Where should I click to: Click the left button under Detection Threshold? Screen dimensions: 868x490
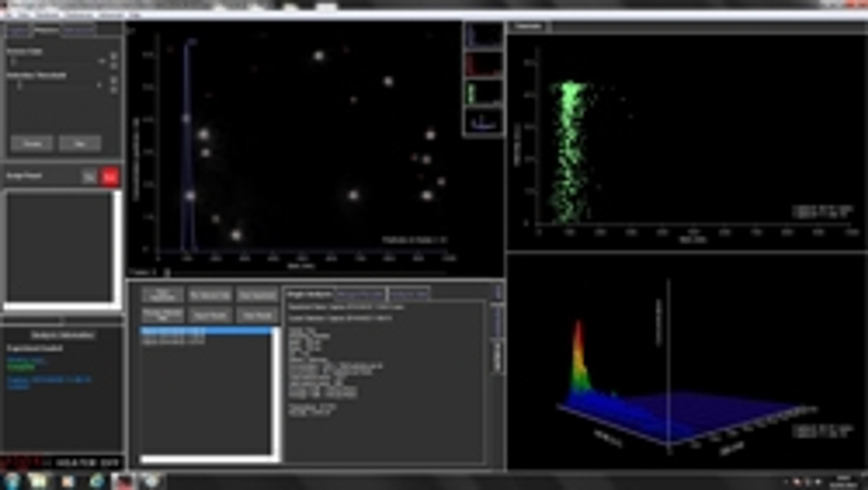(x=32, y=144)
